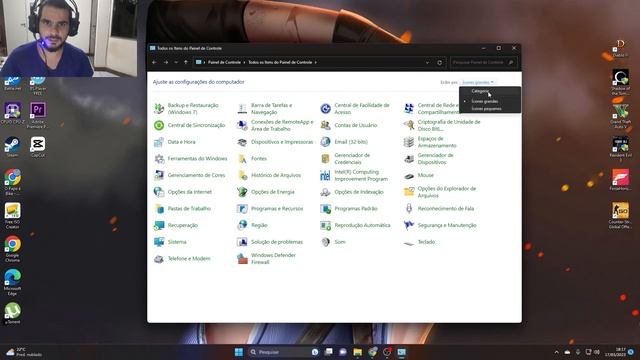This screenshot has height=360, width=640.
Task: Open Intel(R) Computing Improvement Program
Action: click(x=354, y=176)
